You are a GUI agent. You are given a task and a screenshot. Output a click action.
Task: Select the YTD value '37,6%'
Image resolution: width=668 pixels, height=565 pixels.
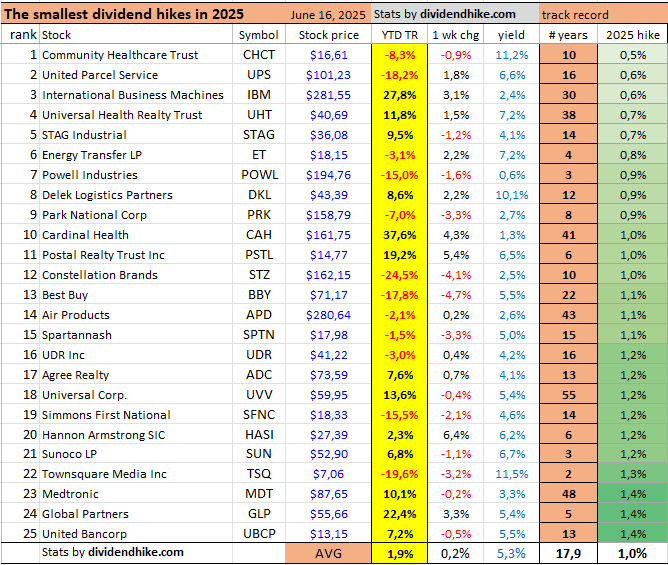click(x=400, y=235)
